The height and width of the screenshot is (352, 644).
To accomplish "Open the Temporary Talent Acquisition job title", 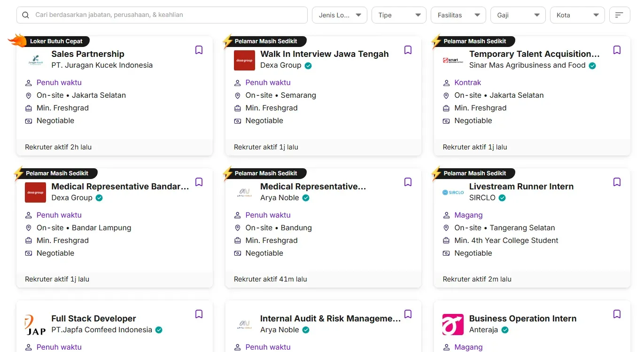I will (534, 54).
